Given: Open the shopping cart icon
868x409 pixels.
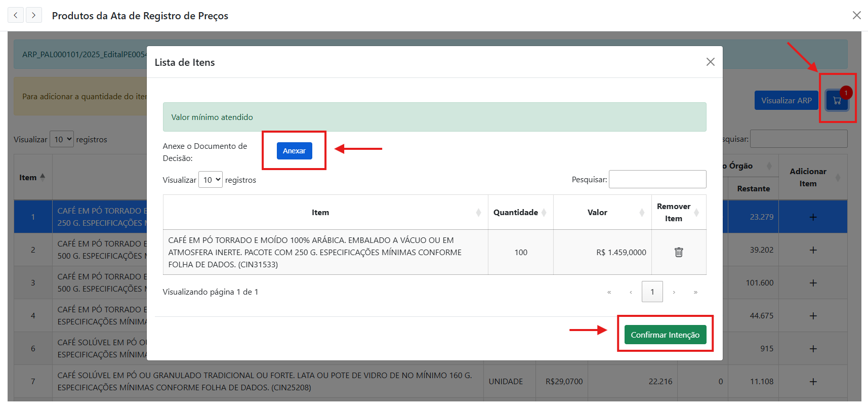Looking at the screenshot, I should (x=837, y=101).
